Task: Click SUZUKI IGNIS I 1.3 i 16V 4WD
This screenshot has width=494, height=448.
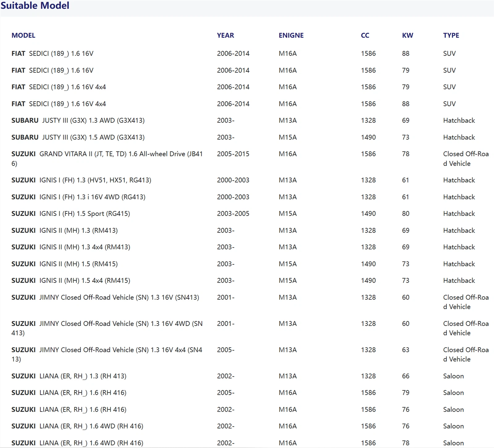Action: pyautogui.click(x=78, y=197)
